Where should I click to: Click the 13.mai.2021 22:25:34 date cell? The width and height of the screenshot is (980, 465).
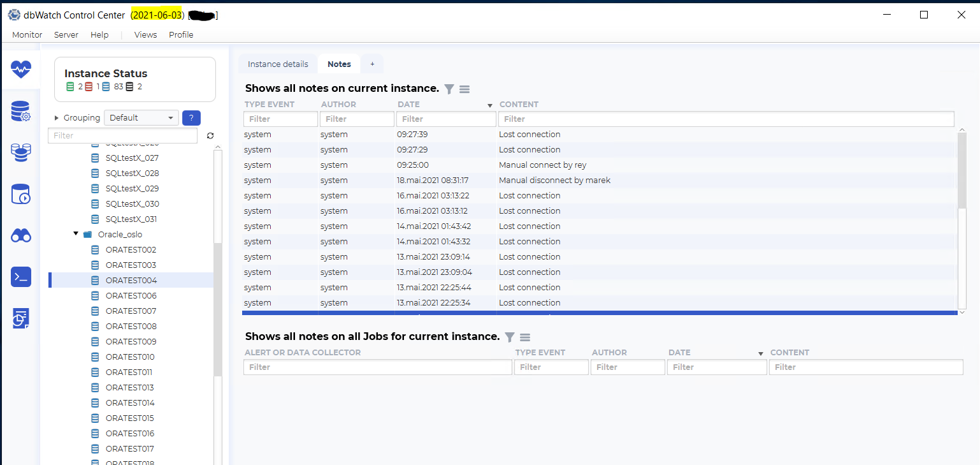tap(433, 303)
